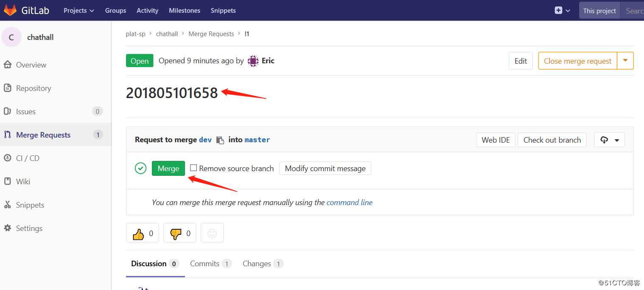Click the Settings gear icon

click(x=8, y=228)
